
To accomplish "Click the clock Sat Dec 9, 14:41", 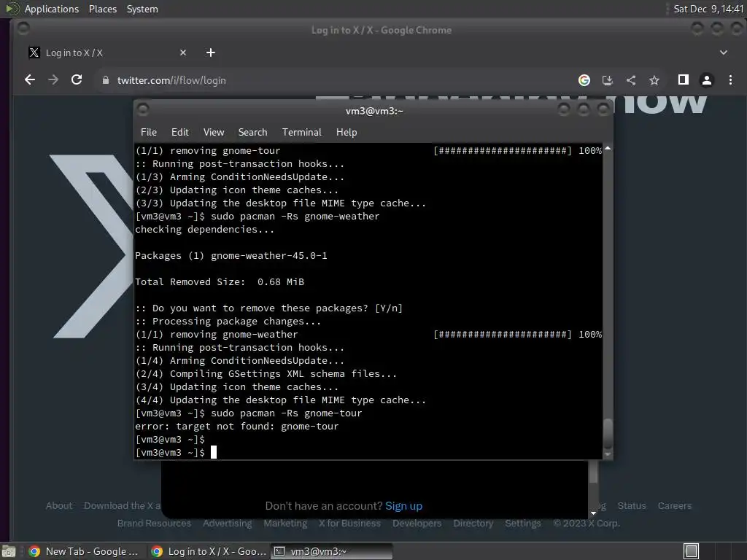I will point(708,9).
